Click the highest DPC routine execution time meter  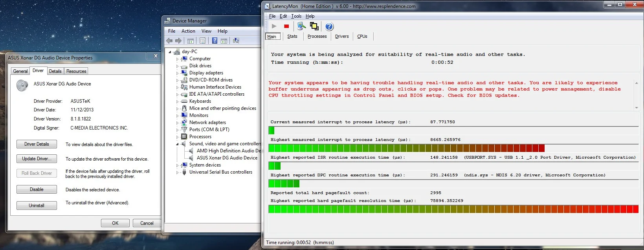453,183
